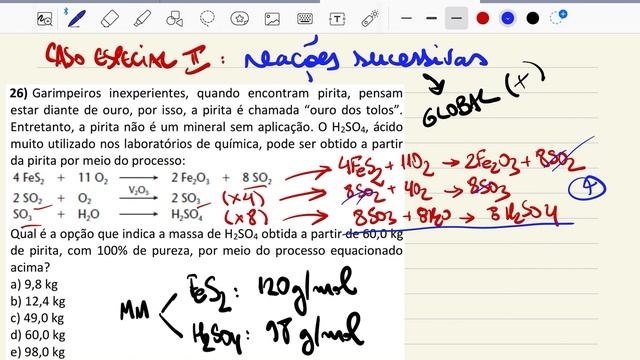Click the handwritten '120 g/mol' value

307,291
